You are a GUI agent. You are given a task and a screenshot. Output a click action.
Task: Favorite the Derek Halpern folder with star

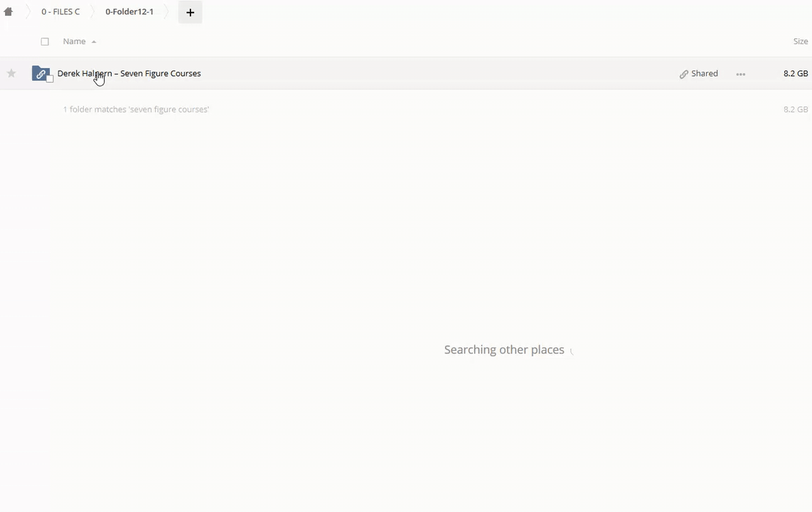pos(11,73)
